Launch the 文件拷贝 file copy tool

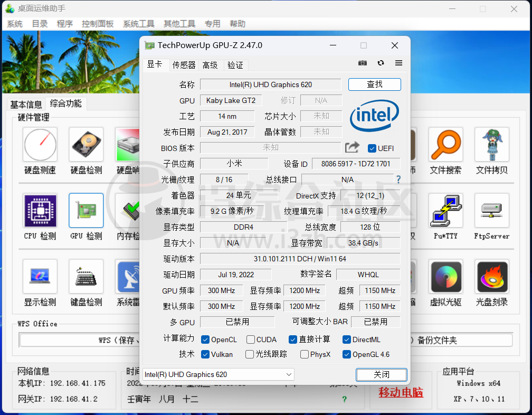[492, 145]
